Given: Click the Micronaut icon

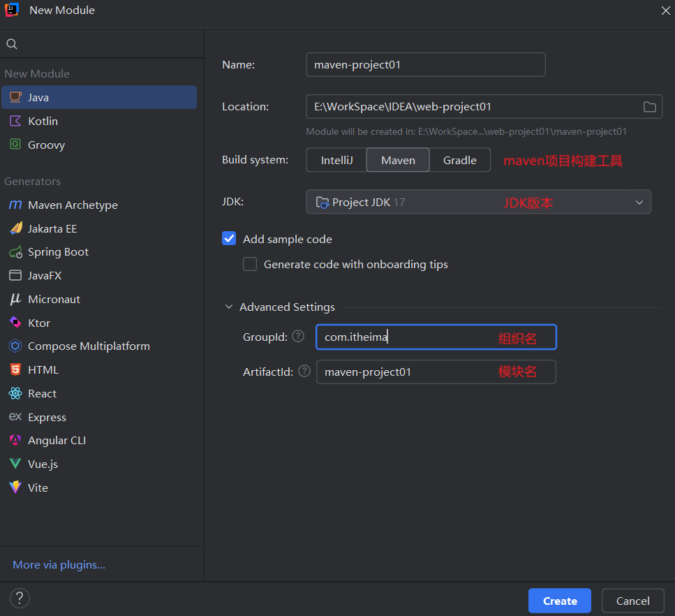Looking at the screenshot, I should coord(15,299).
